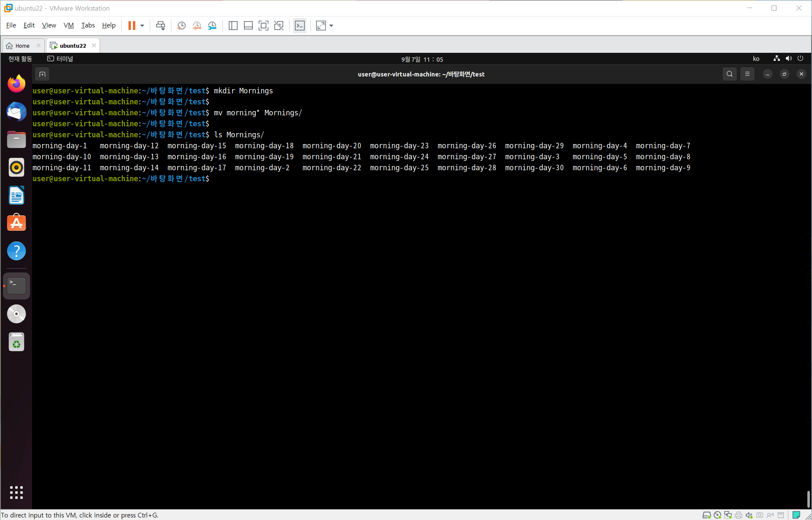Toggle VMware library sidebar view
Screen dimensions: 812x520
pyautogui.click(x=233, y=26)
